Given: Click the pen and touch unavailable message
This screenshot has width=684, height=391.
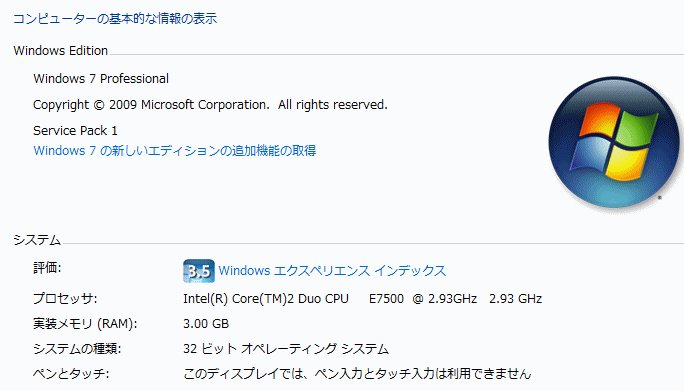Looking at the screenshot, I should [357, 374].
